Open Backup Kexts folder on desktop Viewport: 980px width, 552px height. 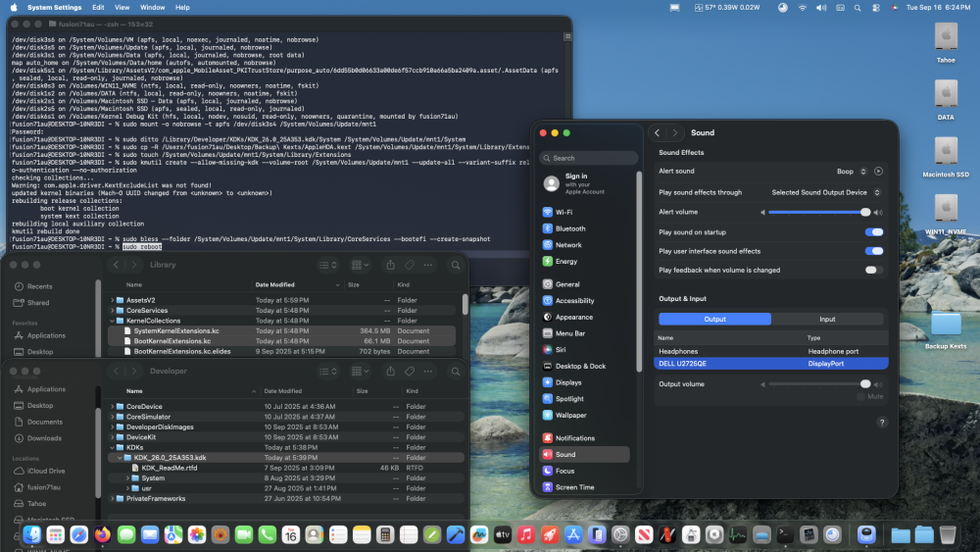(946, 329)
